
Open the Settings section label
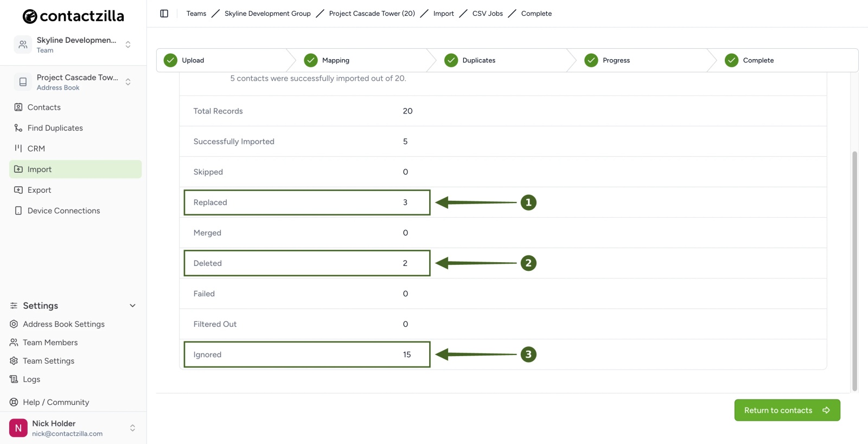41,306
